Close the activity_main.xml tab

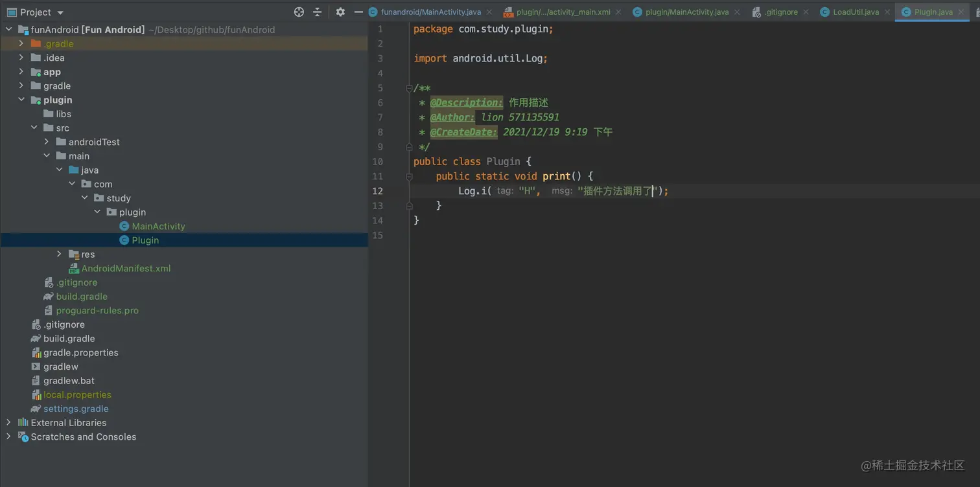(618, 12)
